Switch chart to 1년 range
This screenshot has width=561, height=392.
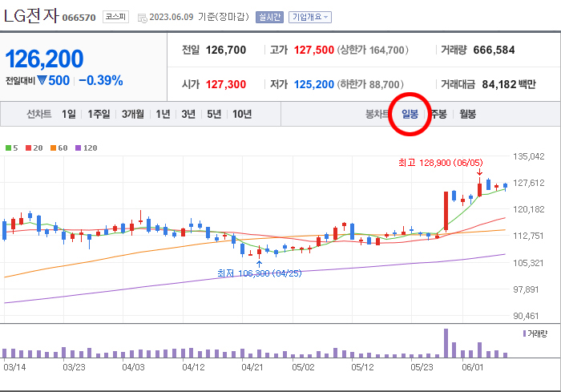click(163, 114)
